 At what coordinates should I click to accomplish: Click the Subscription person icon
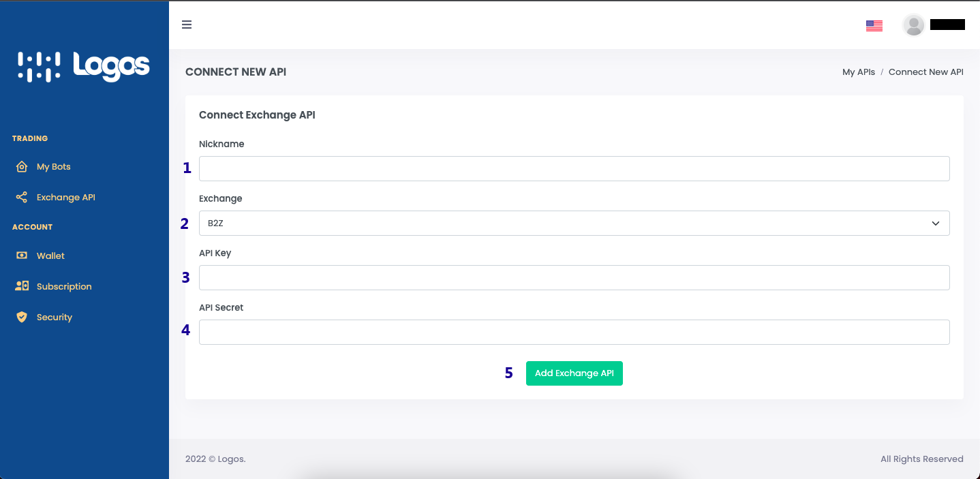[22, 286]
